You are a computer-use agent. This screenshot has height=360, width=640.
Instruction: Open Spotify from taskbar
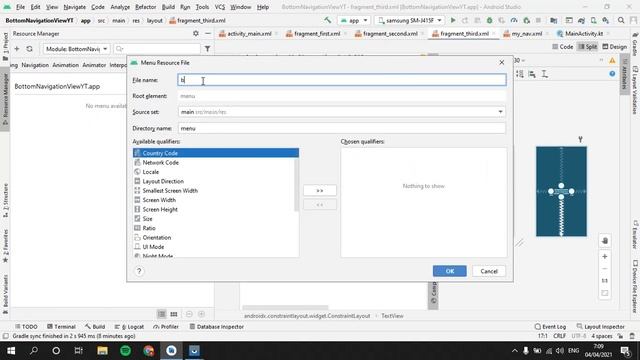(x=125, y=351)
